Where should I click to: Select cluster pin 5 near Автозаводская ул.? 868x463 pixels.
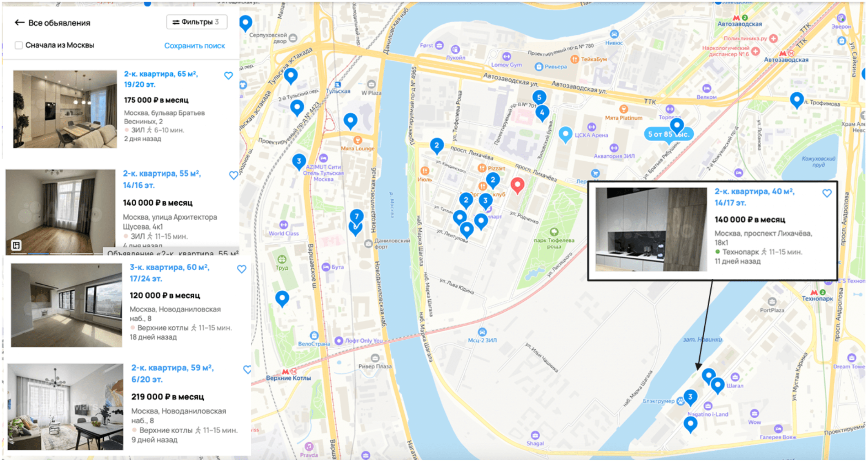(539, 98)
